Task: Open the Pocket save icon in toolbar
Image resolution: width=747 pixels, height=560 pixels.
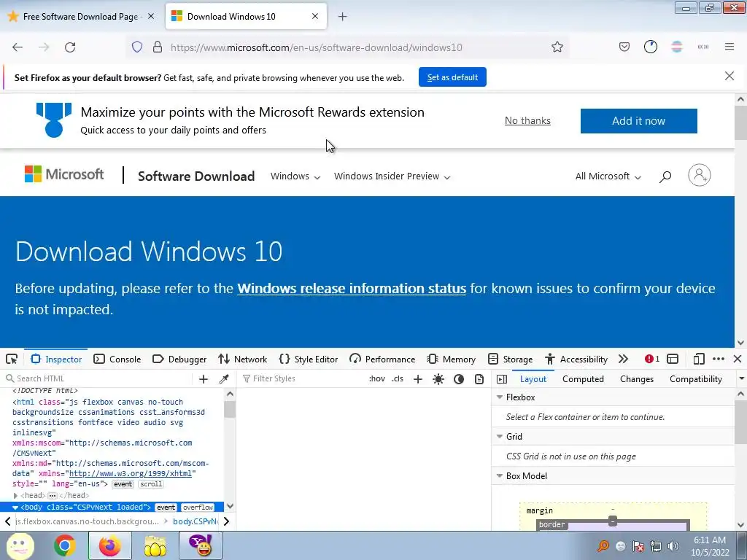Action: (x=624, y=47)
